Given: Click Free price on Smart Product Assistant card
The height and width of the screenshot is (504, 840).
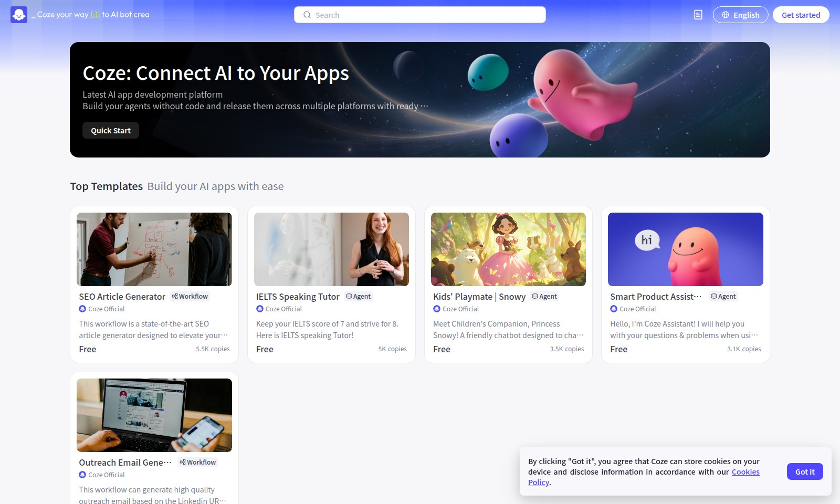Looking at the screenshot, I should pyautogui.click(x=618, y=349).
